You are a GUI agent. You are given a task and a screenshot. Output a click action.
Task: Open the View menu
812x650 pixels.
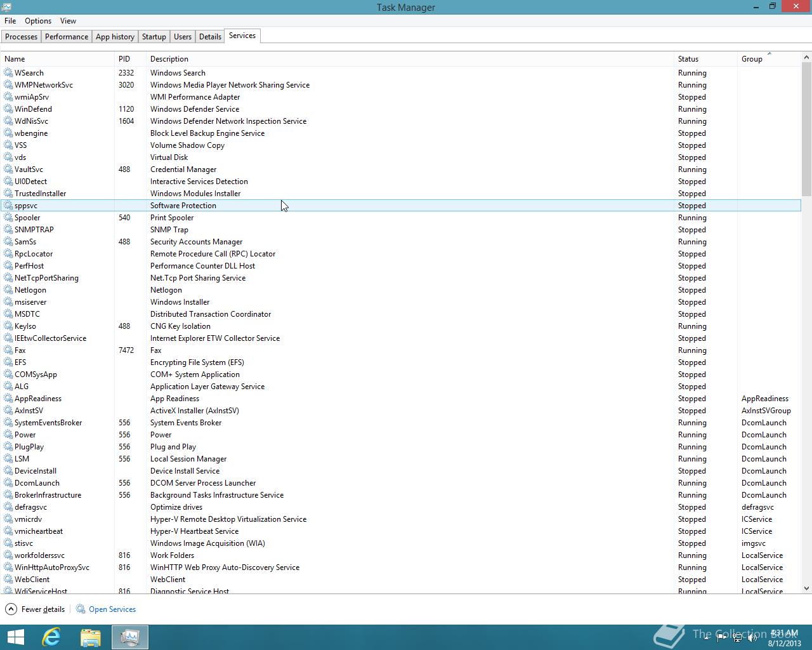(x=68, y=21)
